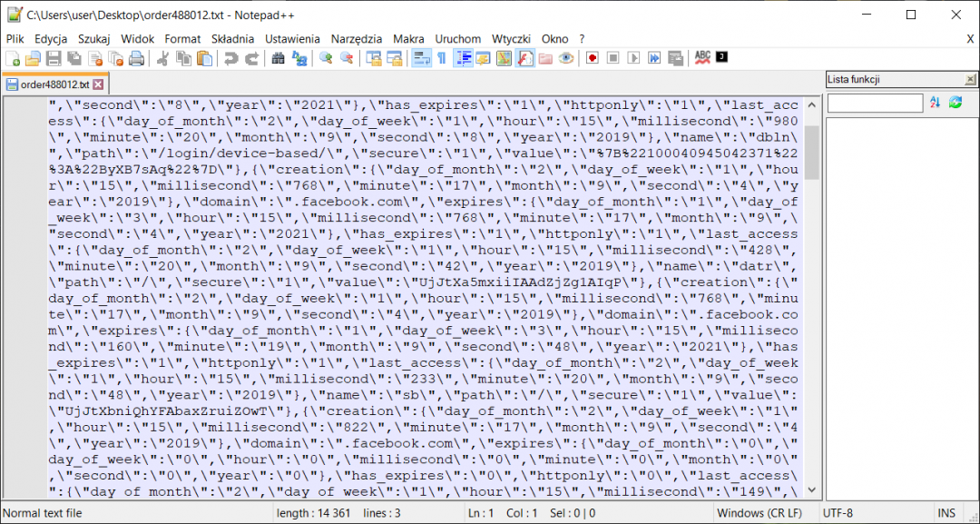Screen dimensions: 980x524
Task: Toggle alphabetical sort in function list
Action: pos(935,104)
